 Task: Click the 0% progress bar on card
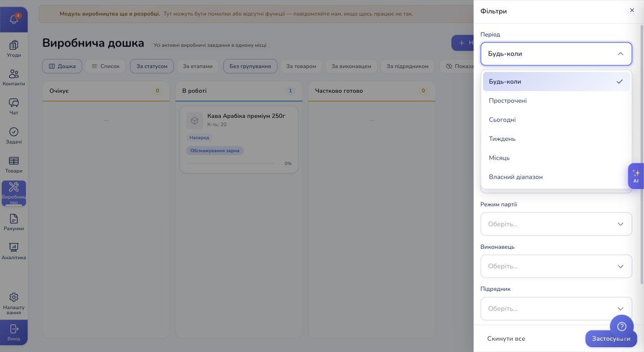231,163
